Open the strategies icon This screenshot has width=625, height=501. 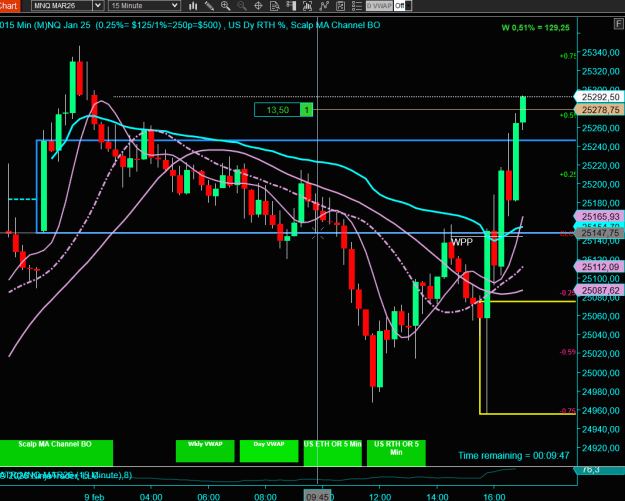(x=340, y=6)
